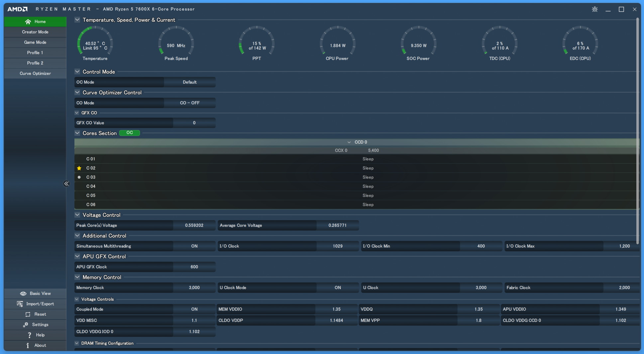Open Profile 2
Image resolution: width=644 pixels, height=354 pixels.
[35, 63]
